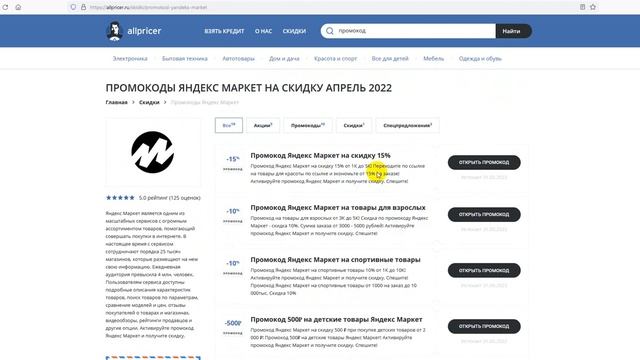Click title "Промокод Яндекс Маркет на скидку 15%"
The height and width of the screenshot is (360, 640).
[x=320, y=156]
